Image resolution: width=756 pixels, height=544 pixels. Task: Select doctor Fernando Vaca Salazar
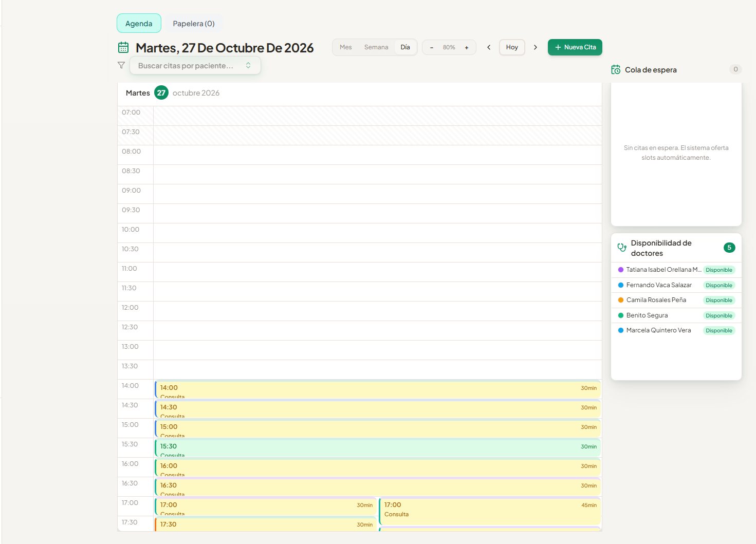[676, 285]
